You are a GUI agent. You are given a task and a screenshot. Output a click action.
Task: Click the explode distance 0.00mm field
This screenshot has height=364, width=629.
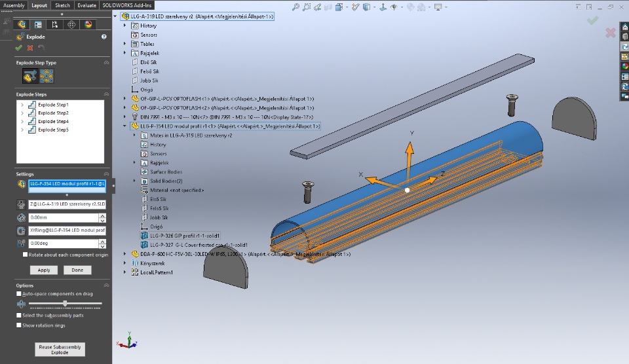pyautogui.click(x=64, y=217)
